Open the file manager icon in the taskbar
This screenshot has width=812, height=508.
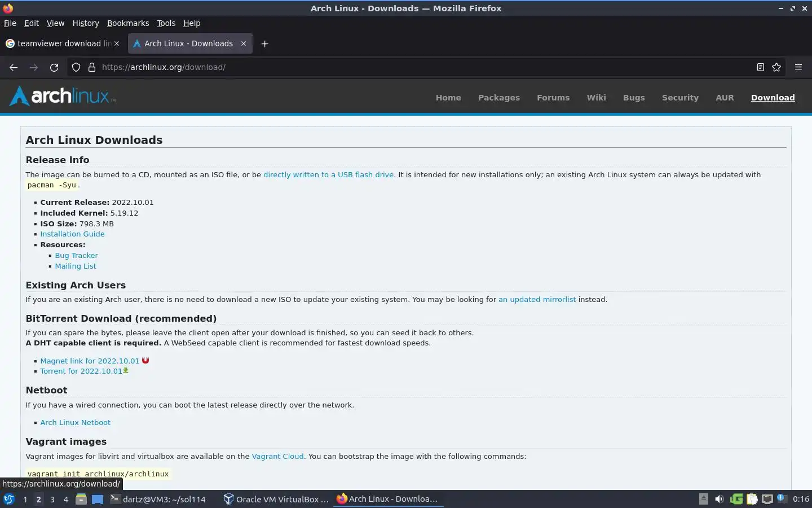pos(81,499)
